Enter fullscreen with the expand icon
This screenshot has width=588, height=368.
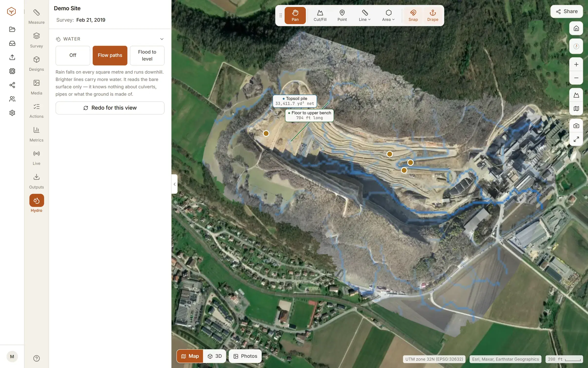coord(576,139)
